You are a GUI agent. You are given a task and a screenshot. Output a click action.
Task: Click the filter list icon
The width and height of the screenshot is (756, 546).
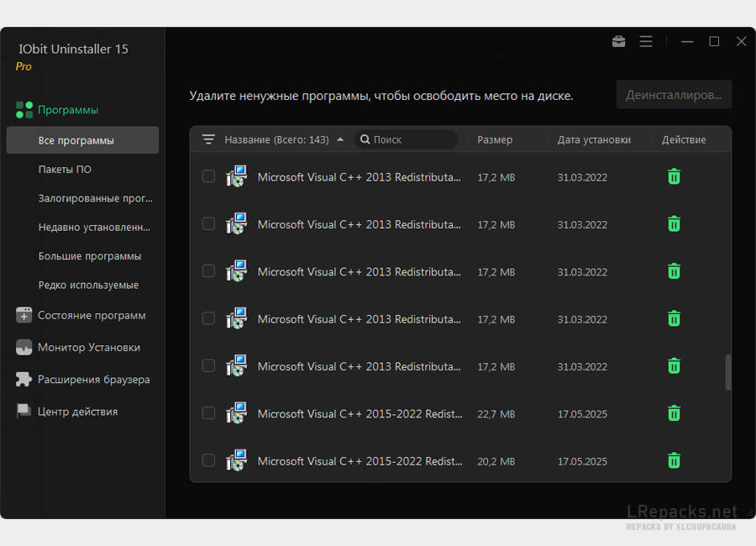coord(208,139)
